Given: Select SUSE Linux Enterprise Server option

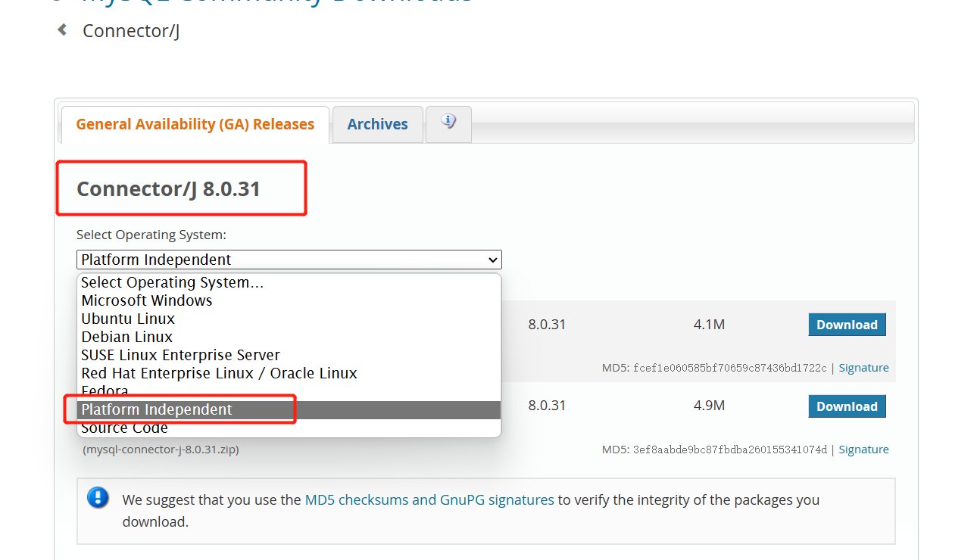Looking at the screenshot, I should 289,355.
